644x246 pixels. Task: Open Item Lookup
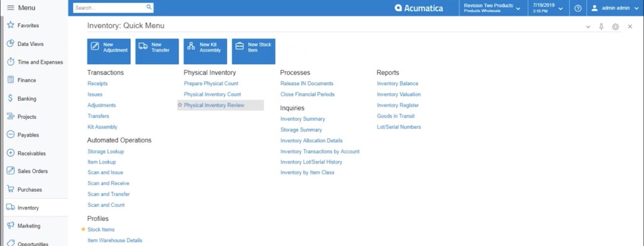(101, 162)
